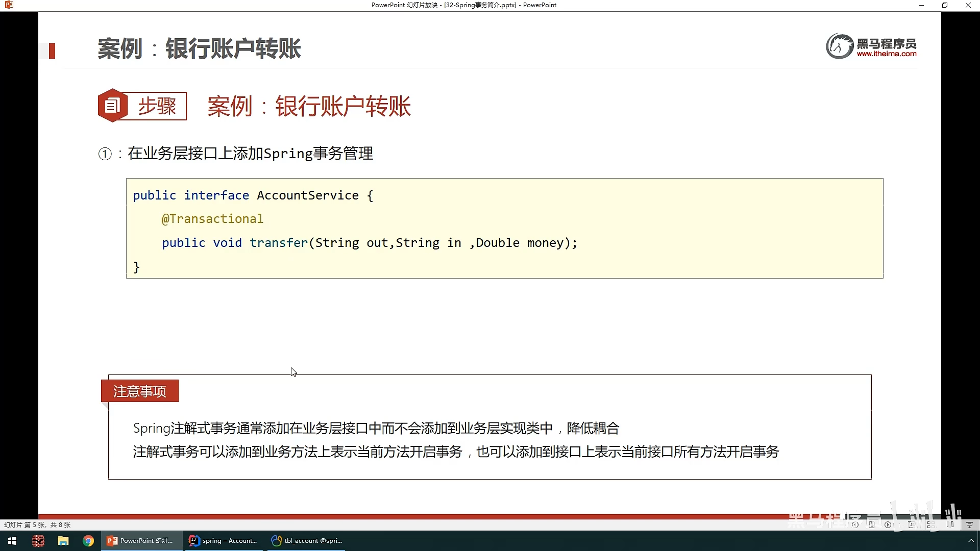The height and width of the screenshot is (551, 980).
Task: Switch to Slide Sorter view icon
Action: click(x=931, y=524)
